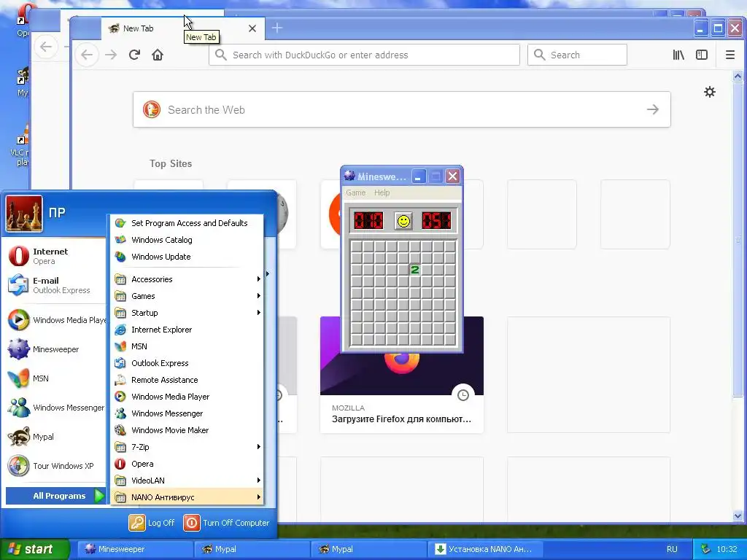Image resolution: width=747 pixels, height=560 pixels.
Task: Expand the 7-Zip submenu
Action: 187,447
